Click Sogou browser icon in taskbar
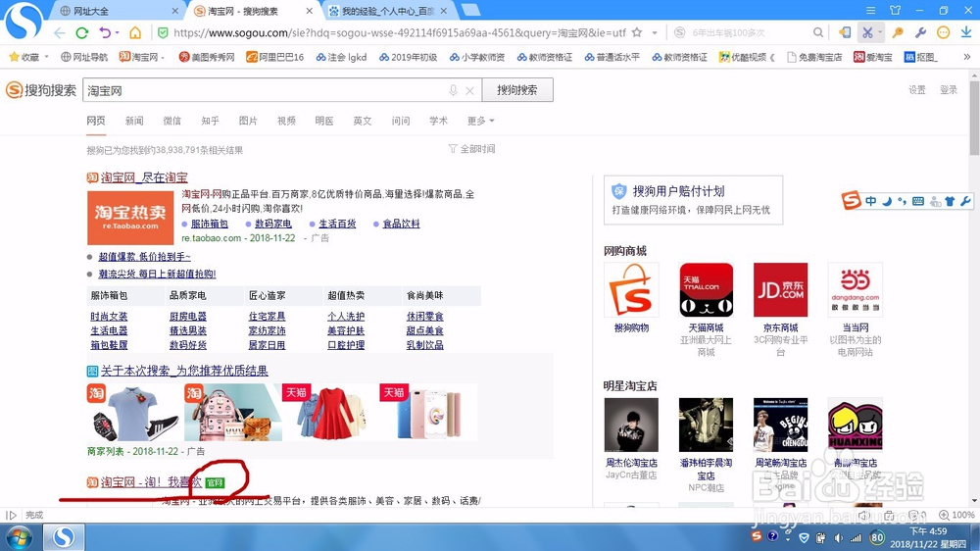 63,537
